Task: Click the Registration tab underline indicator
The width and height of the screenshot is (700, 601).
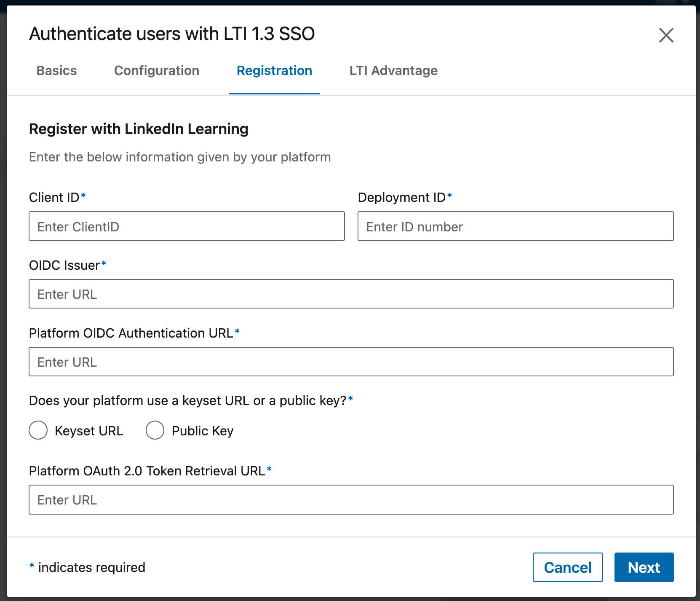Action: (x=274, y=94)
